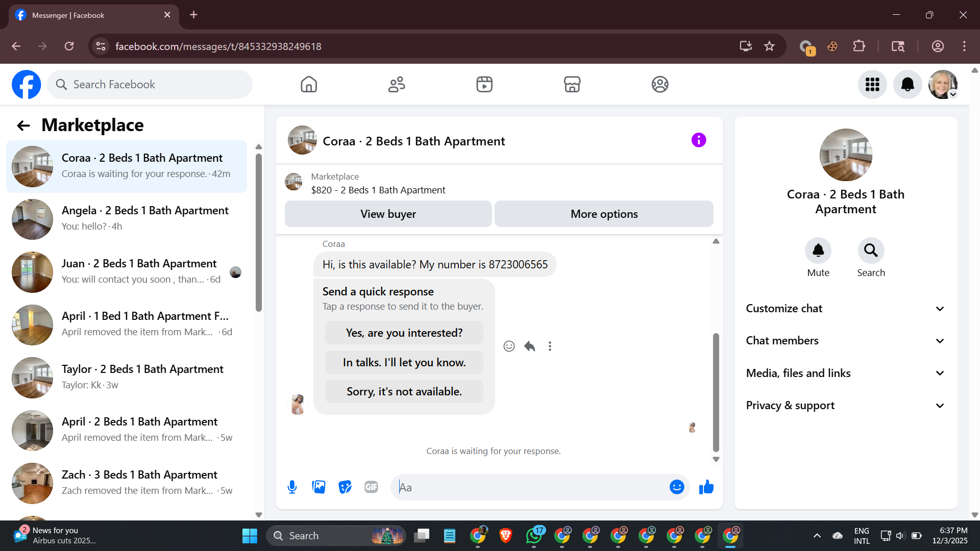Send 'Yes, are you interested?' quick response
Screen dimensions: 980x551
[x=404, y=333]
